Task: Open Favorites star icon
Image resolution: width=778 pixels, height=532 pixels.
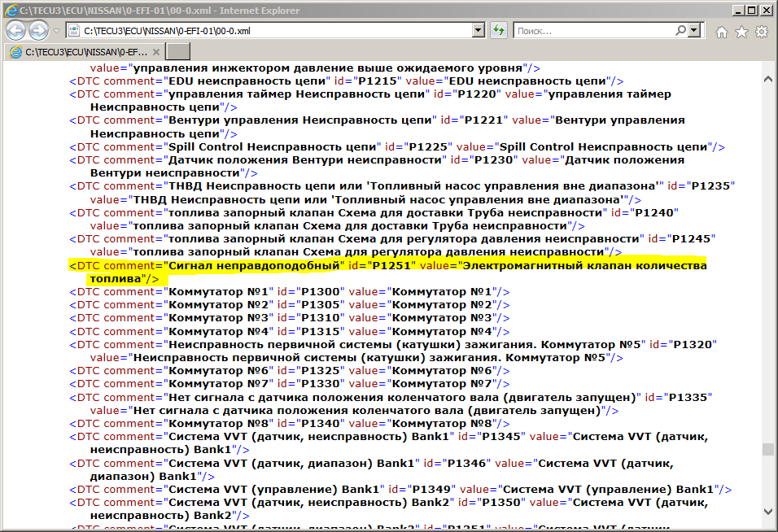Action: click(741, 32)
